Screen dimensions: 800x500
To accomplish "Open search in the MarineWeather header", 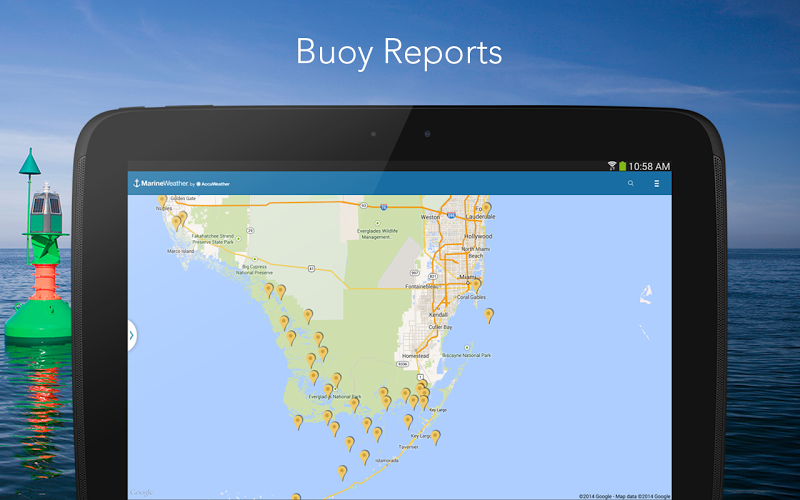I will pyautogui.click(x=631, y=183).
